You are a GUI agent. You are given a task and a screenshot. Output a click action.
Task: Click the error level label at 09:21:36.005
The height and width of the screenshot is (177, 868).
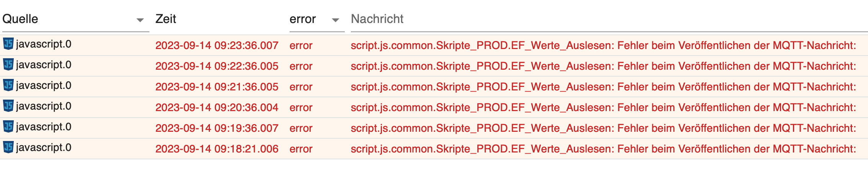click(x=301, y=87)
